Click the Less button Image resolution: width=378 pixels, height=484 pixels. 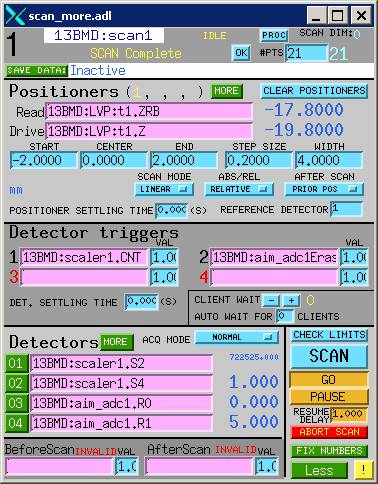pyautogui.click(x=319, y=470)
